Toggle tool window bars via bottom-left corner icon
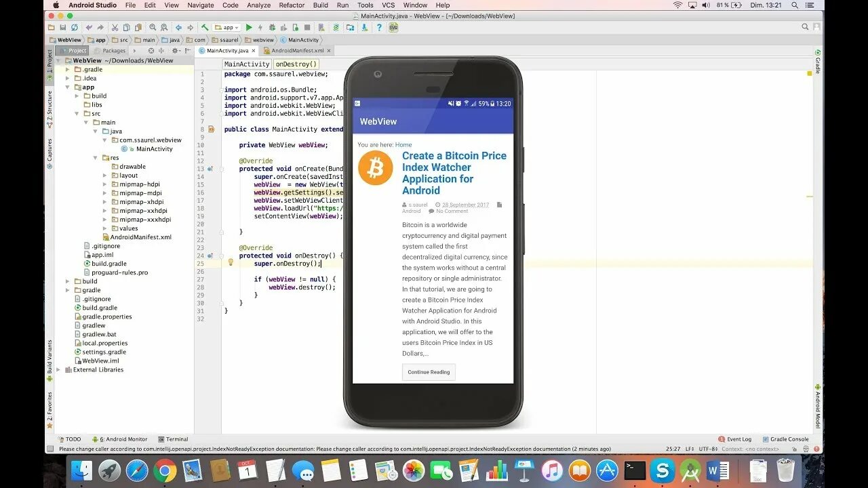Screen dimensions: 868x488 click(50, 449)
